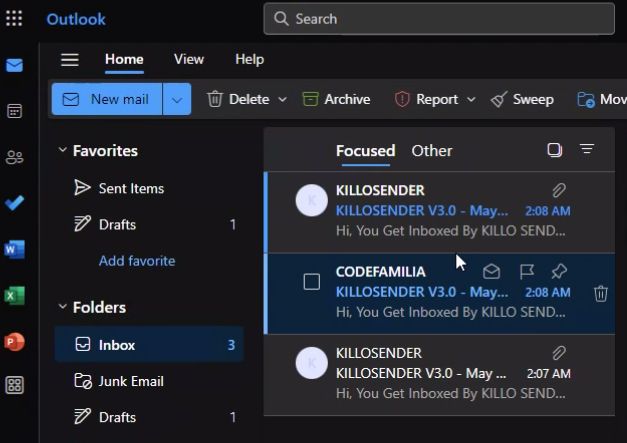Screen dimensions: 627x443
Task: Open Drafts under Favorites
Action: [149, 224]
